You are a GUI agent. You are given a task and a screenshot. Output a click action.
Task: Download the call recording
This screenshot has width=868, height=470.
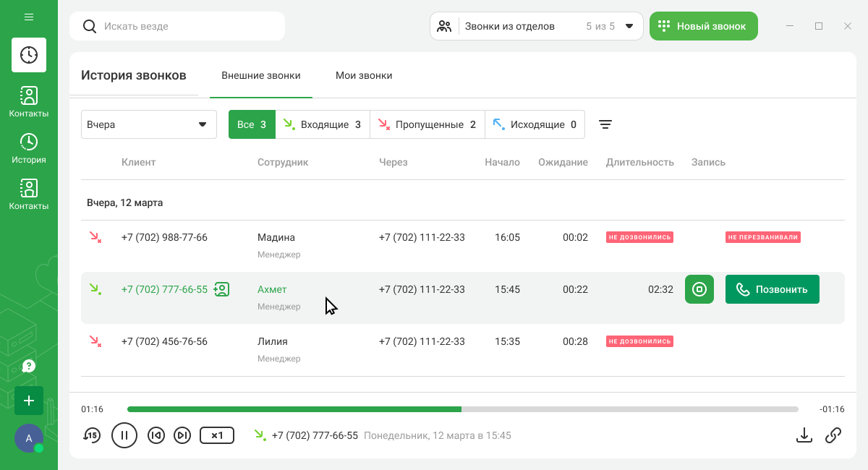click(804, 435)
